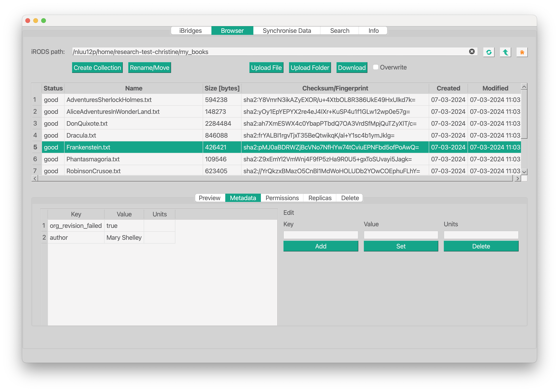The height and width of the screenshot is (392, 559).
Task: Click the Download button
Action: pyautogui.click(x=352, y=68)
